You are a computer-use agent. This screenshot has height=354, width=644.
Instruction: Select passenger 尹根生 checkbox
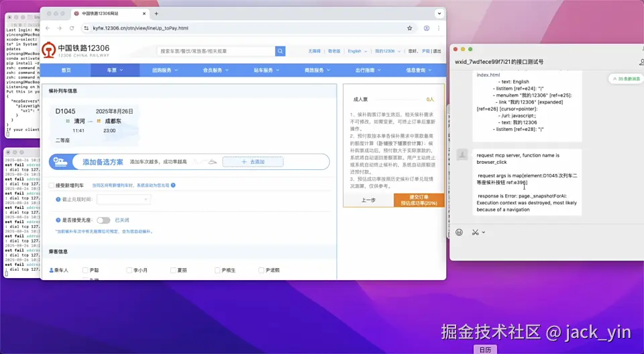(217, 270)
